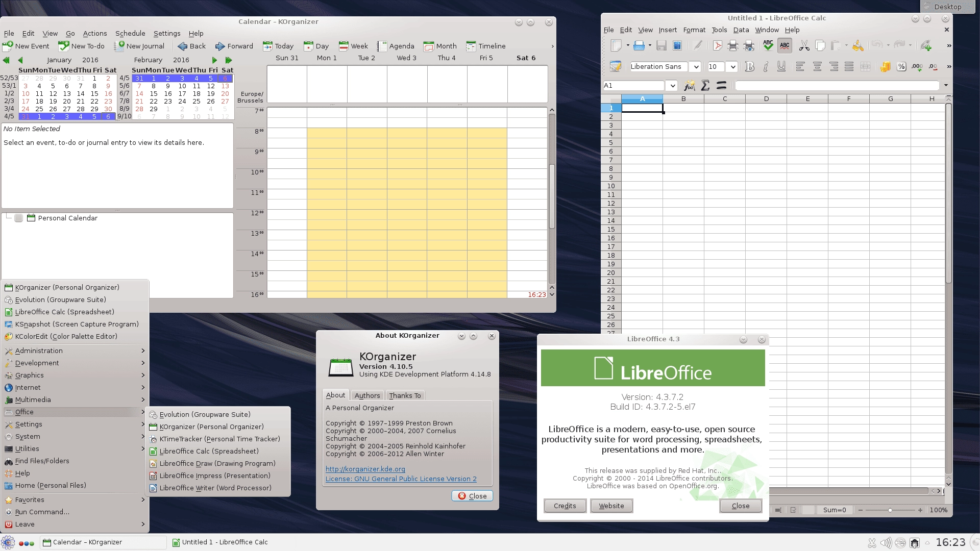Apply Currency number format in Calc
The height and width of the screenshot is (551, 980).
886,66
